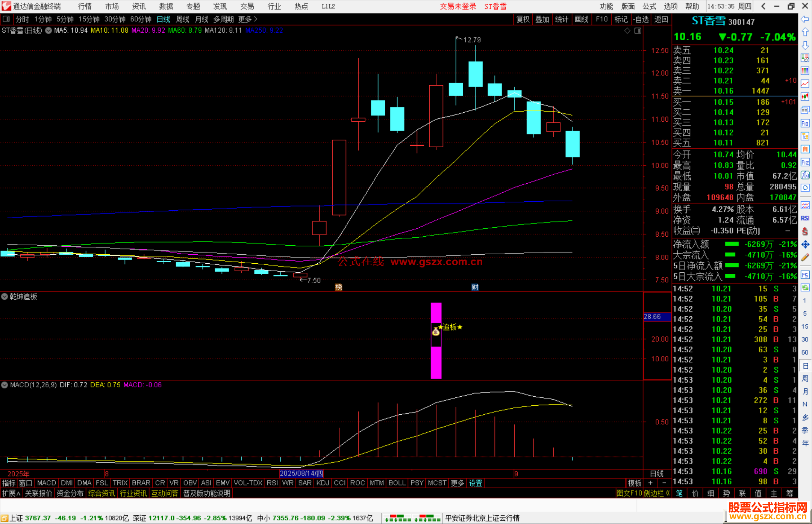Click the down arrow icon in right sidebar

tap(805, 45)
